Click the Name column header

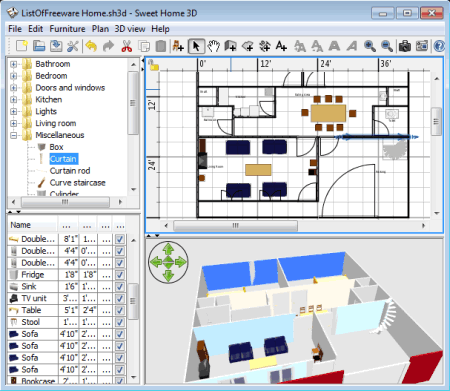point(32,225)
